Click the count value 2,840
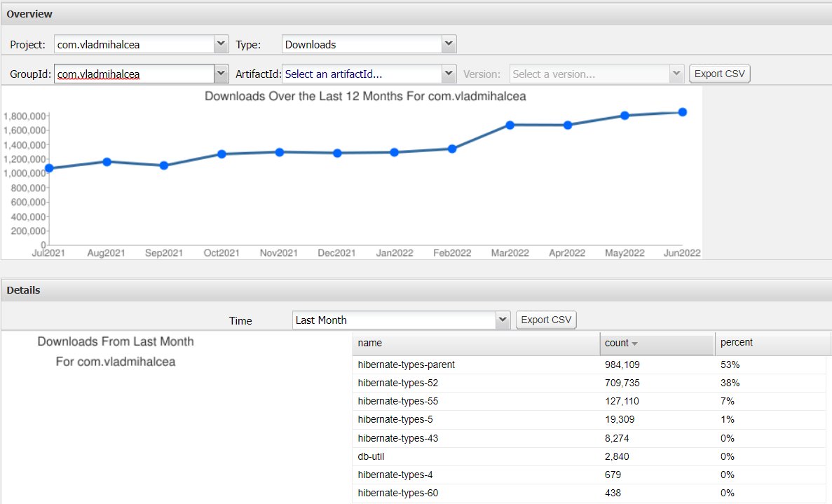 click(x=617, y=456)
